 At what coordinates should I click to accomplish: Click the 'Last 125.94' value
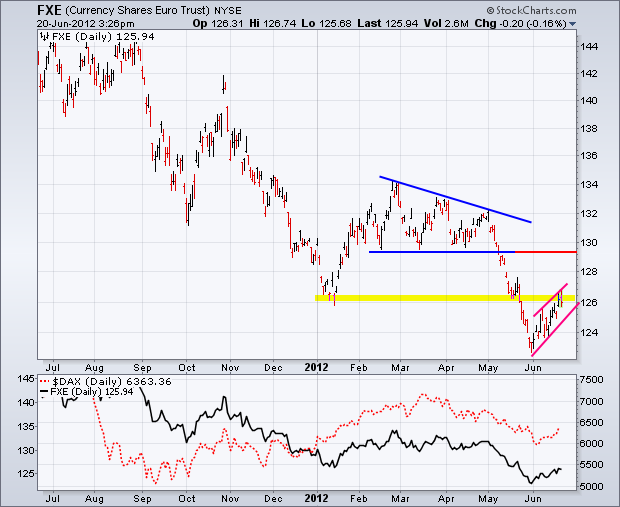click(388, 24)
